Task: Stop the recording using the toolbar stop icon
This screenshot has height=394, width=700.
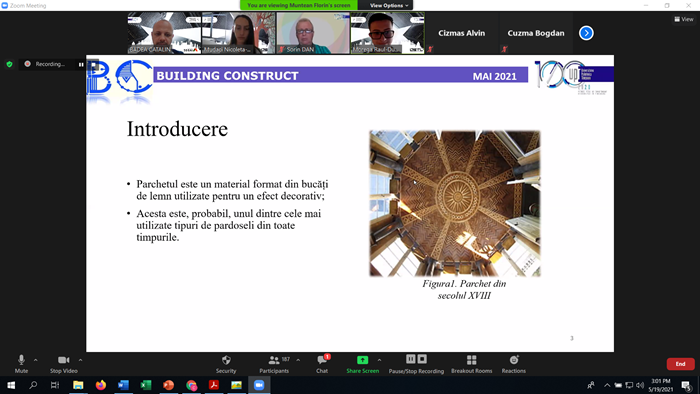Action: [x=422, y=359]
